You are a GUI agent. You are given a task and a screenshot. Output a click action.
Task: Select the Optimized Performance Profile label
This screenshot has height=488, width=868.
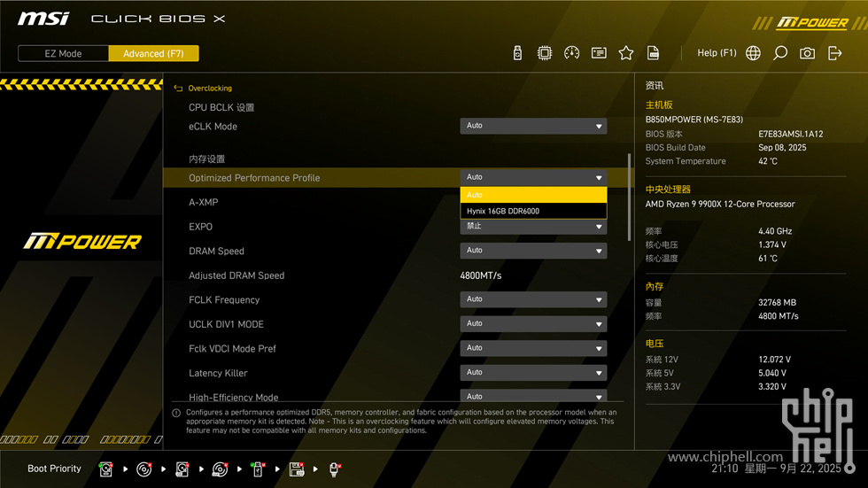(254, 178)
